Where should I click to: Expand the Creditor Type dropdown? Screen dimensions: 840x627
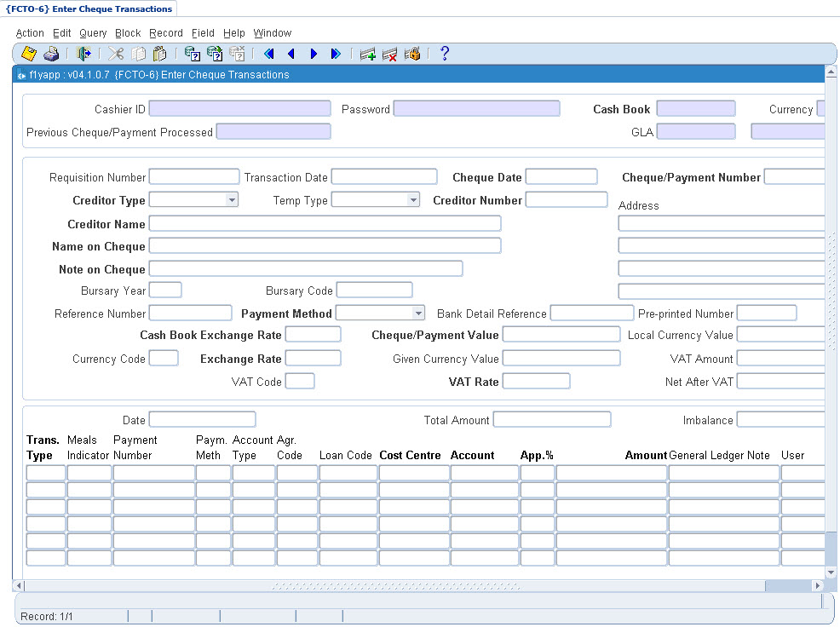[x=232, y=199]
